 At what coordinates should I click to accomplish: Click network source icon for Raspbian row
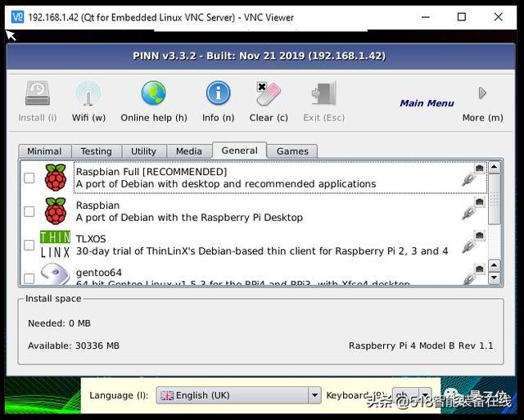(474, 209)
